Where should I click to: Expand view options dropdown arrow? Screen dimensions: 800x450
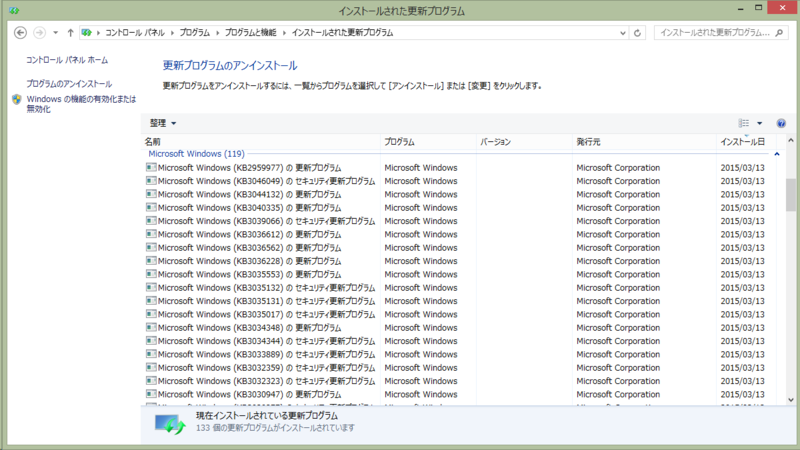[760, 123]
